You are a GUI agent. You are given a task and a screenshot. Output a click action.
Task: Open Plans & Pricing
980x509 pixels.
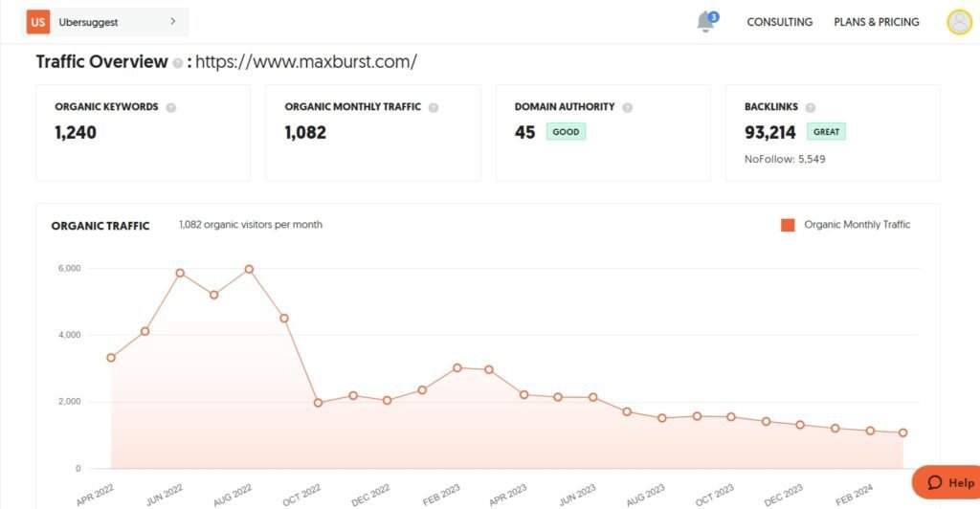pyautogui.click(x=877, y=22)
